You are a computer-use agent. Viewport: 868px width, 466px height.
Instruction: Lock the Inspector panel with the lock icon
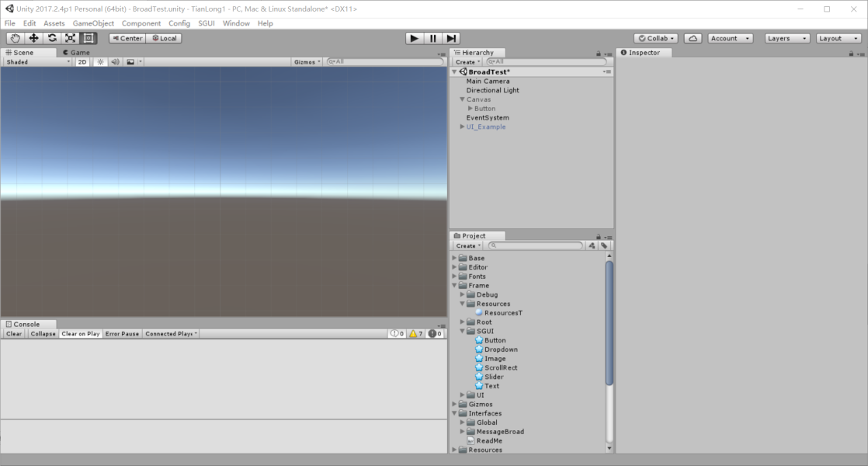tap(852, 54)
